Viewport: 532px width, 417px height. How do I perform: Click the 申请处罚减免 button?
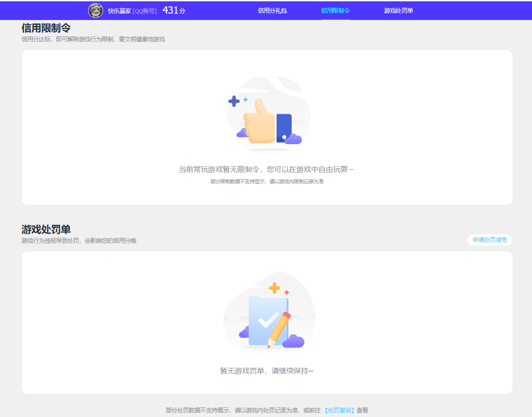coord(490,240)
